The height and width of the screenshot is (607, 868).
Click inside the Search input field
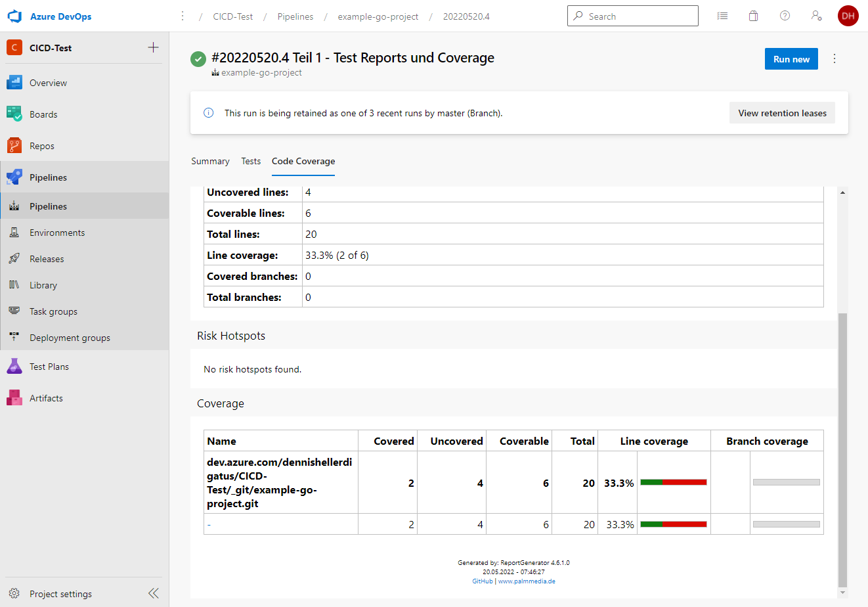click(x=632, y=16)
